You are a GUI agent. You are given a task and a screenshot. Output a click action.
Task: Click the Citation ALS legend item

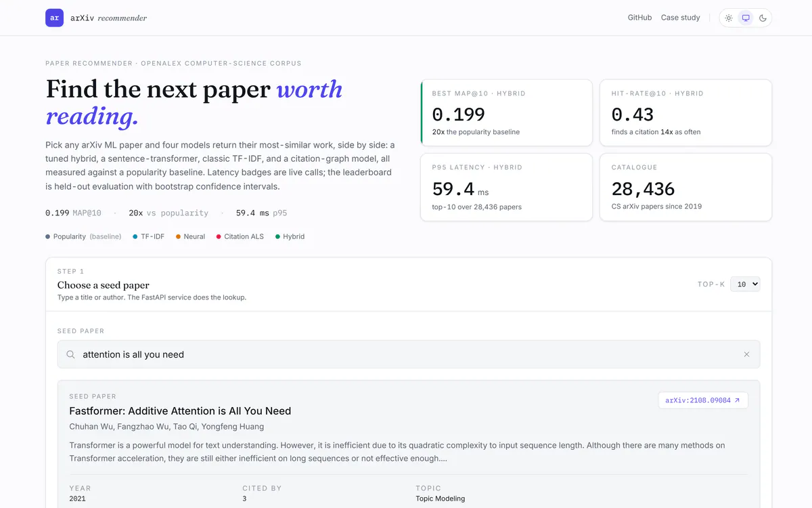coord(240,236)
